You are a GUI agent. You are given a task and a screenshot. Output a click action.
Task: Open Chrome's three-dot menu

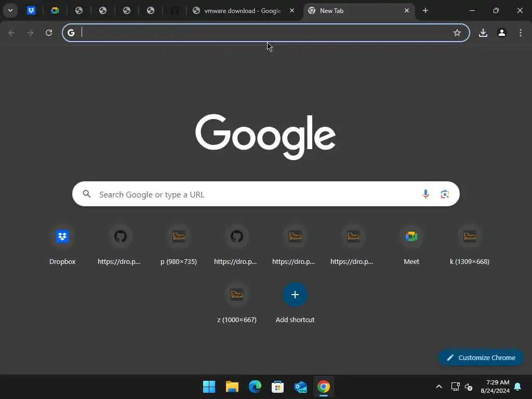[521, 33]
